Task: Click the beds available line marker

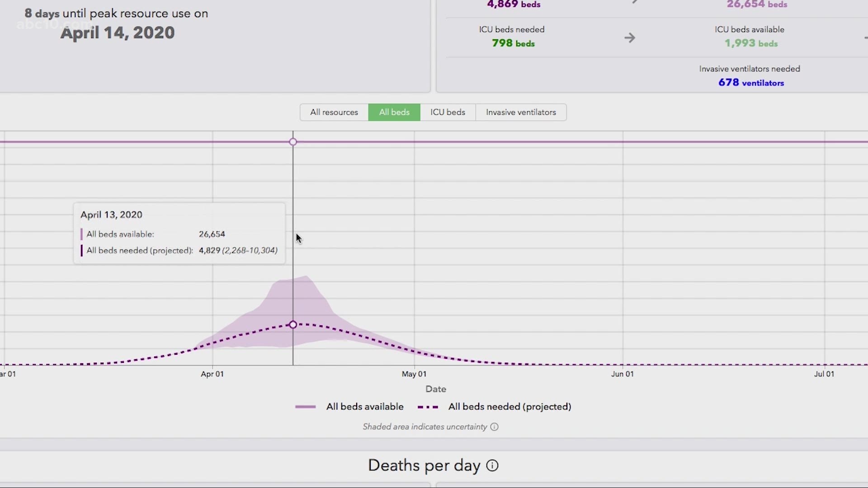Action: click(x=293, y=142)
